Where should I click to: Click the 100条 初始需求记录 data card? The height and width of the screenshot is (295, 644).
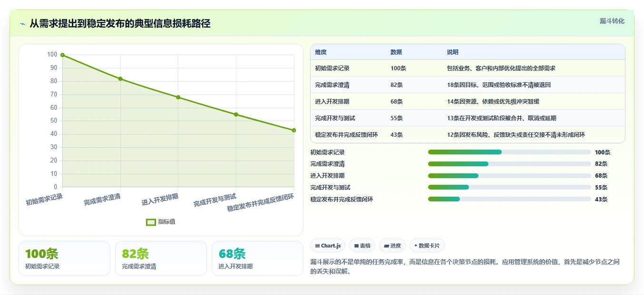coord(64,258)
